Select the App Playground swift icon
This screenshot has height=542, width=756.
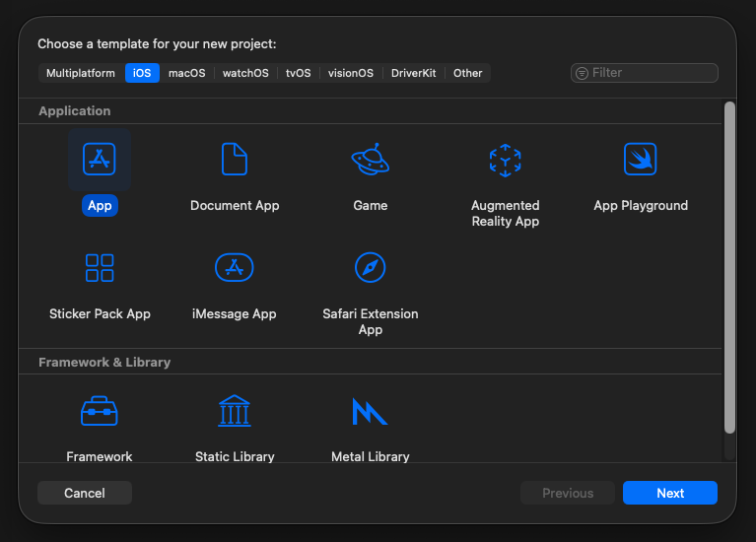[640, 159]
